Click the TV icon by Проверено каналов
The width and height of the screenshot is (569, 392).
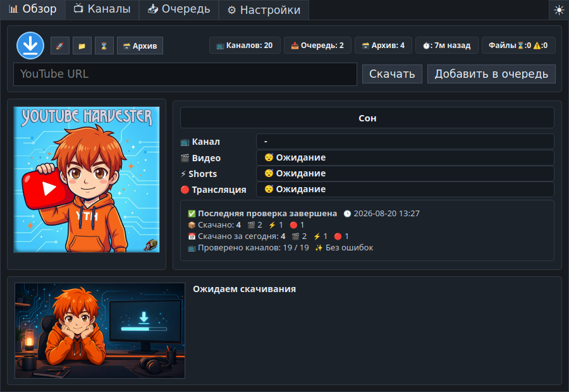coord(192,248)
